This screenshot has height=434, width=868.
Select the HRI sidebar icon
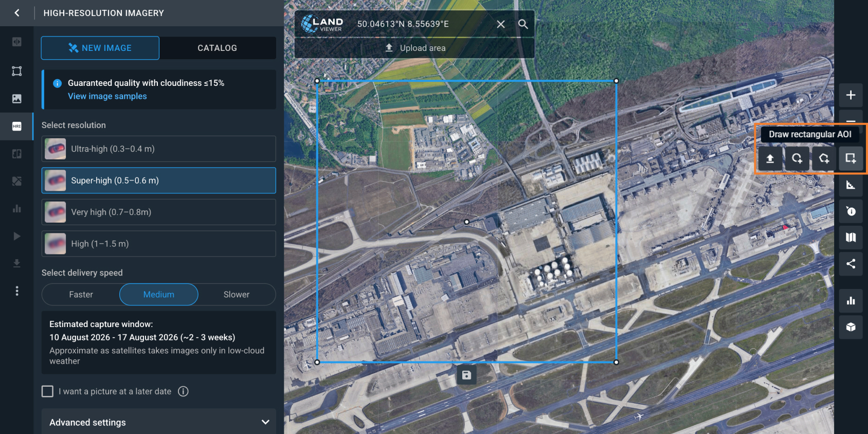tap(17, 126)
